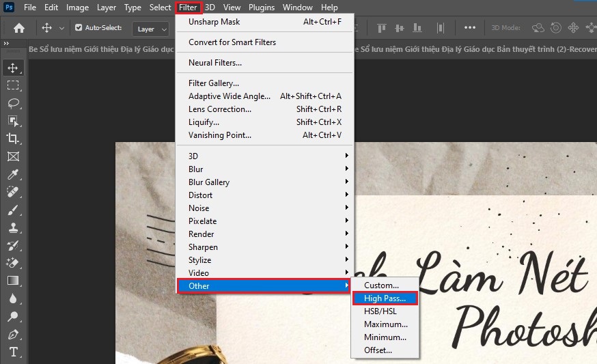Select the Gradient tool
Image resolution: width=597 pixels, height=364 pixels.
[x=13, y=281]
